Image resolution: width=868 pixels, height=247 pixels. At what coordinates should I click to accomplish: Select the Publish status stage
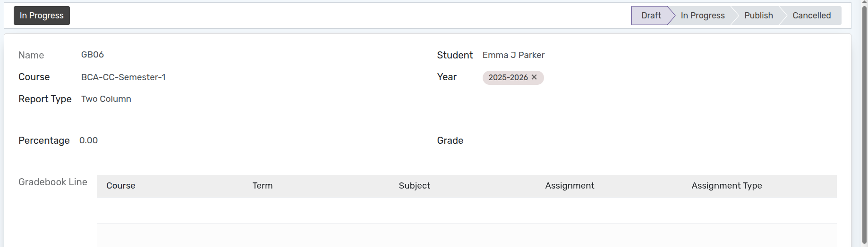point(758,16)
